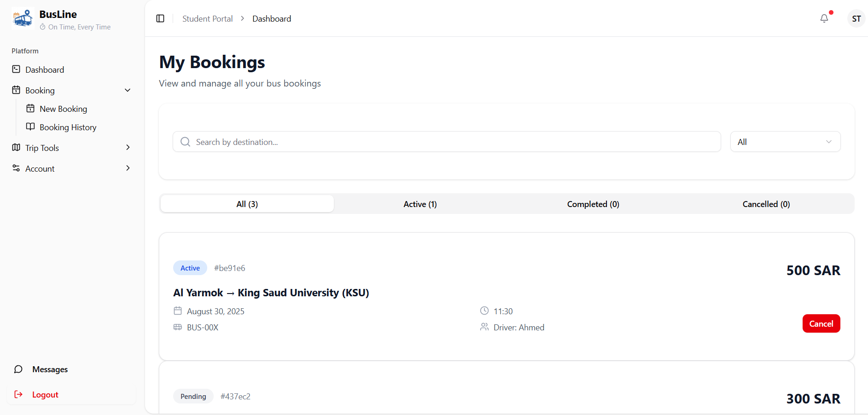This screenshot has width=868, height=415.
Task: Cancel the Al Yarmok booking
Action: 821,323
